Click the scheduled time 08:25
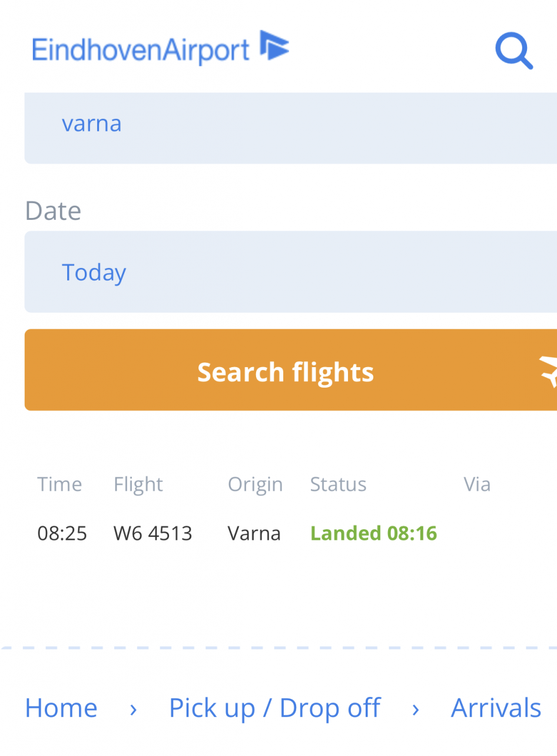 point(62,533)
